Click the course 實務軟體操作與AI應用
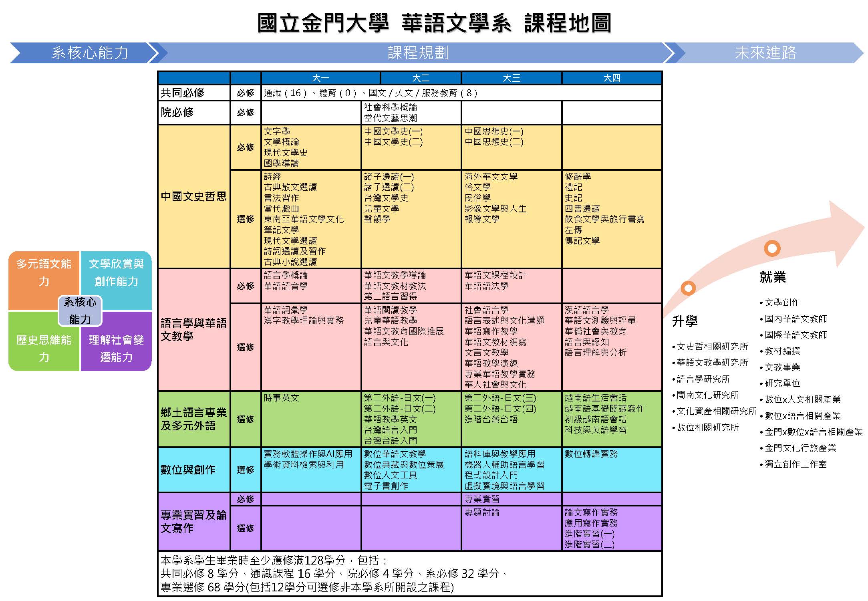The image size is (868, 601). 308,454
